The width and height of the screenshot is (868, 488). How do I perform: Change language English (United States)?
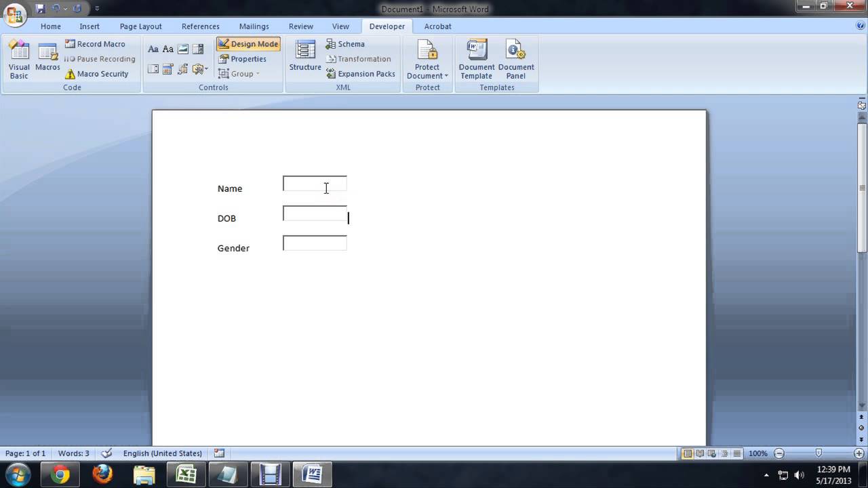coord(163,453)
